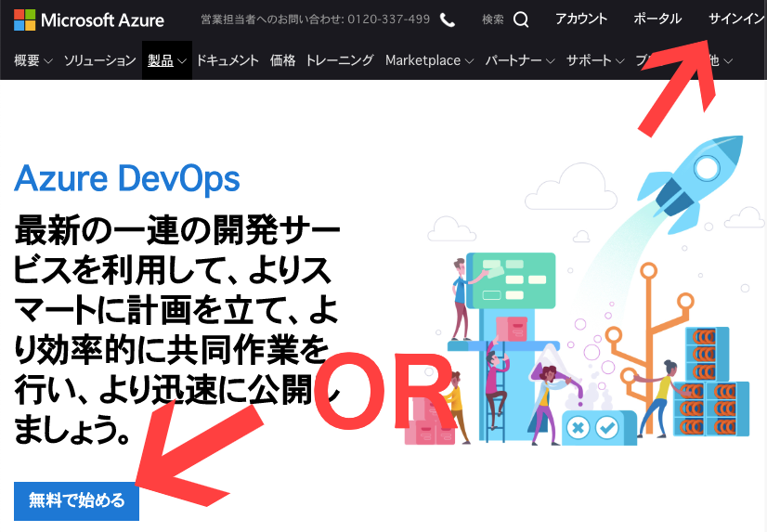Go to ドキュメント page
Screen dimensions: 767x532
click(x=227, y=60)
